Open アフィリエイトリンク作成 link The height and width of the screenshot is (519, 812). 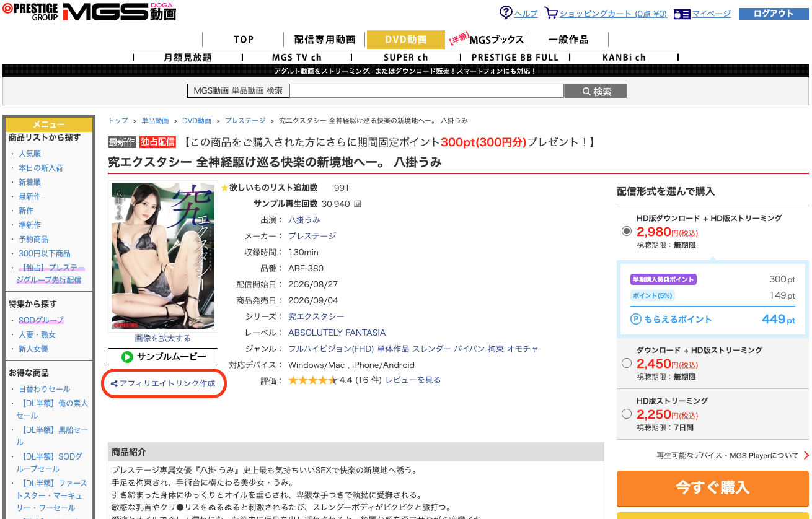[167, 384]
